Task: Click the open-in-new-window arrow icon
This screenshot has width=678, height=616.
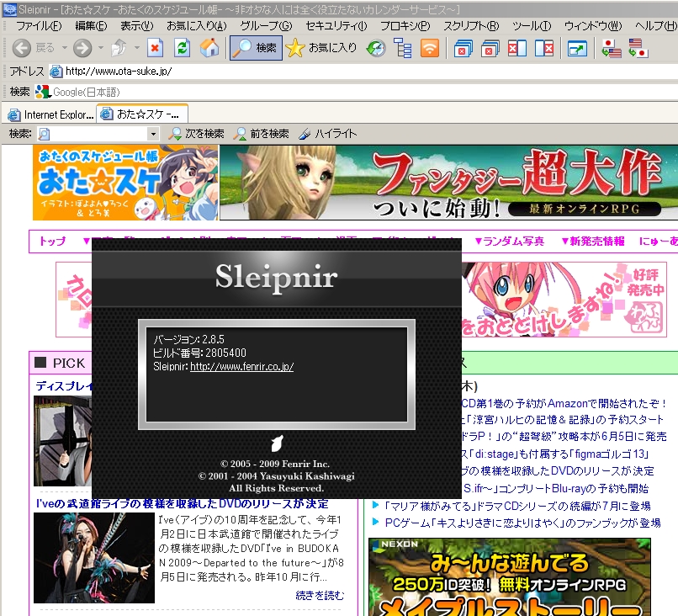Action: click(577, 48)
